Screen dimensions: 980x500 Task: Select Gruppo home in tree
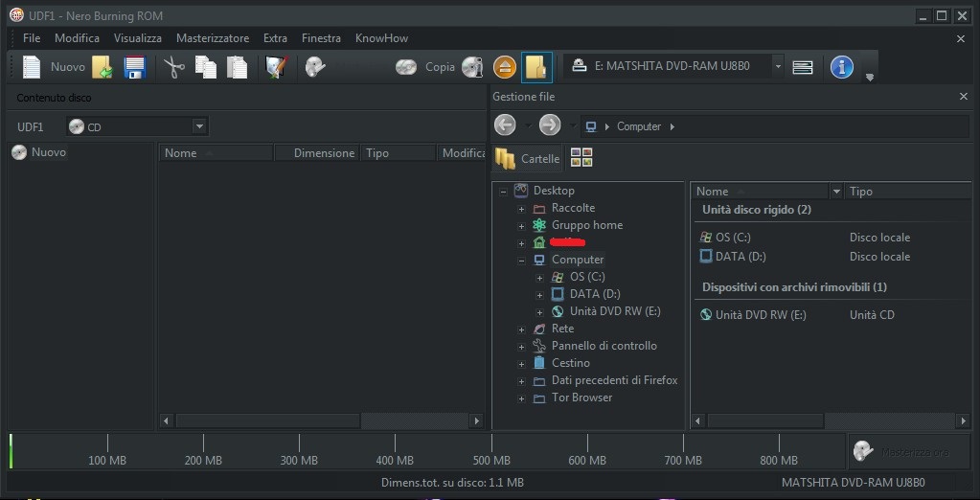[587, 225]
